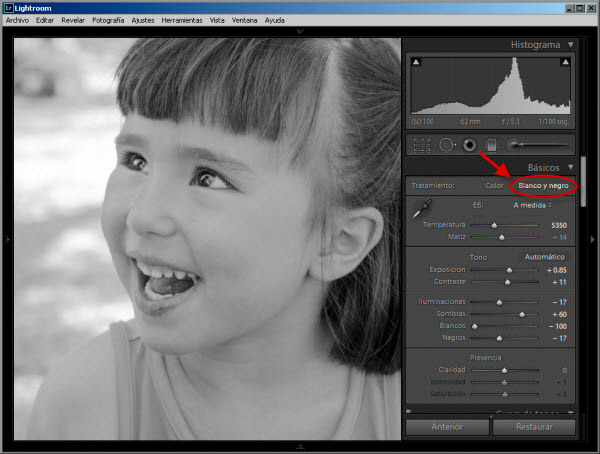Click the girl's photo preview

point(207,238)
